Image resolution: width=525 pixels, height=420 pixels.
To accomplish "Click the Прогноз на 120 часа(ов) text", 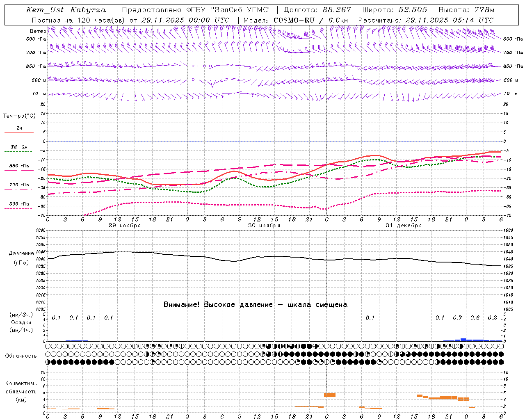I will click(79, 20).
